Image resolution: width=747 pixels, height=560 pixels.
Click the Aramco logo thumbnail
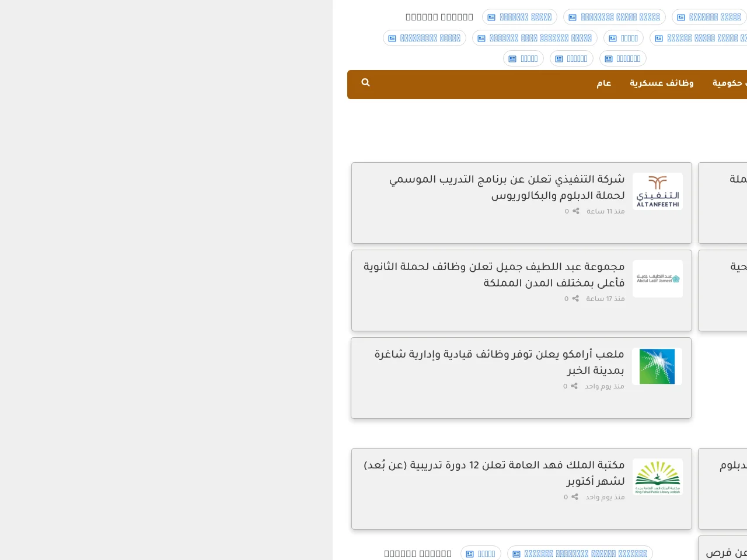pos(657,366)
